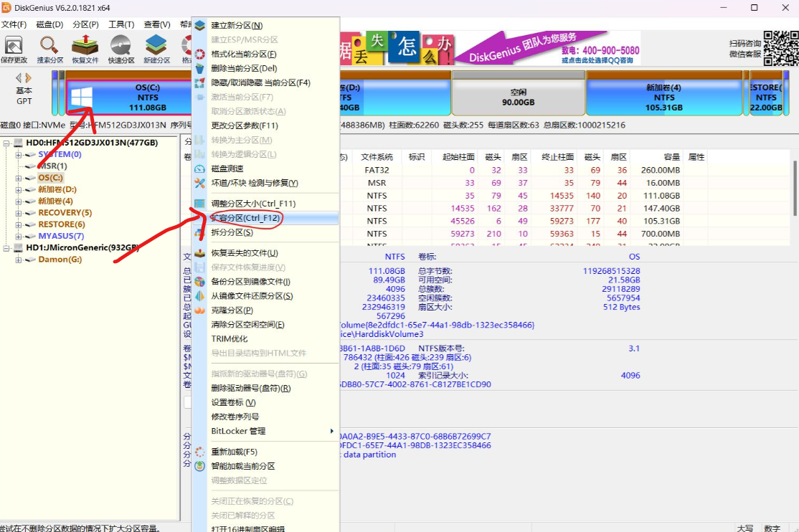Open the 工具(T) menu
The image size is (799, 532).
point(121,24)
